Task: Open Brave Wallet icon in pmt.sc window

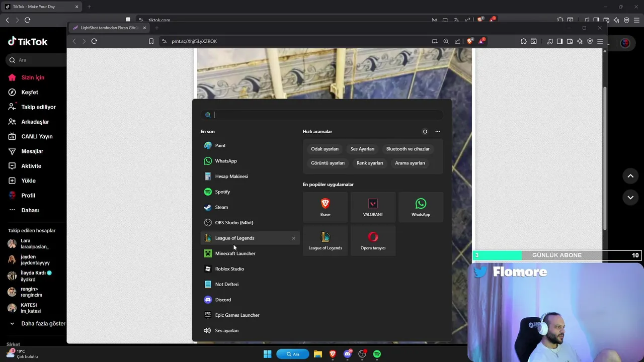Action: [x=570, y=41]
